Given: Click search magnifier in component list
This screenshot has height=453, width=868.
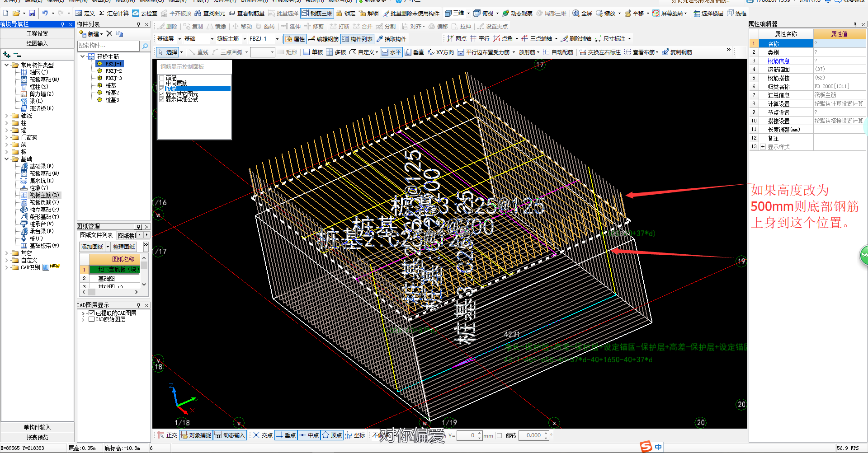Looking at the screenshot, I should pos(145,46).
